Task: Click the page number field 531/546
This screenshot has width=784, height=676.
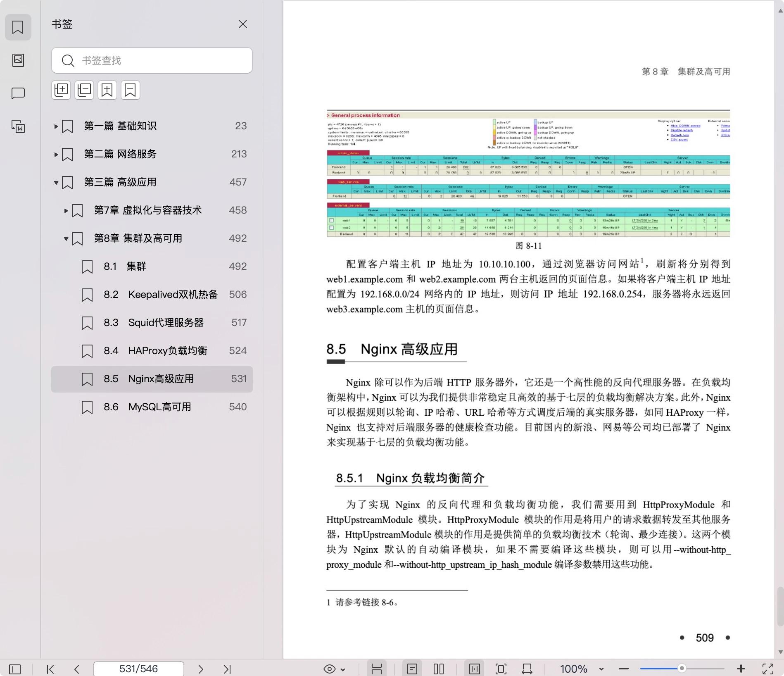Action: tap(139, 669)
